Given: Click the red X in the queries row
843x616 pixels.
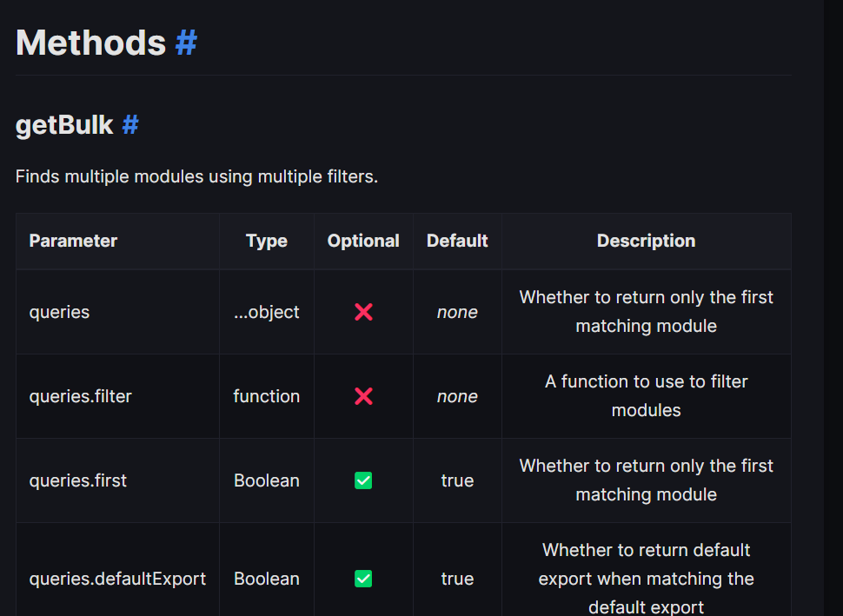Looking at the screenshot, I should (363, 312).
